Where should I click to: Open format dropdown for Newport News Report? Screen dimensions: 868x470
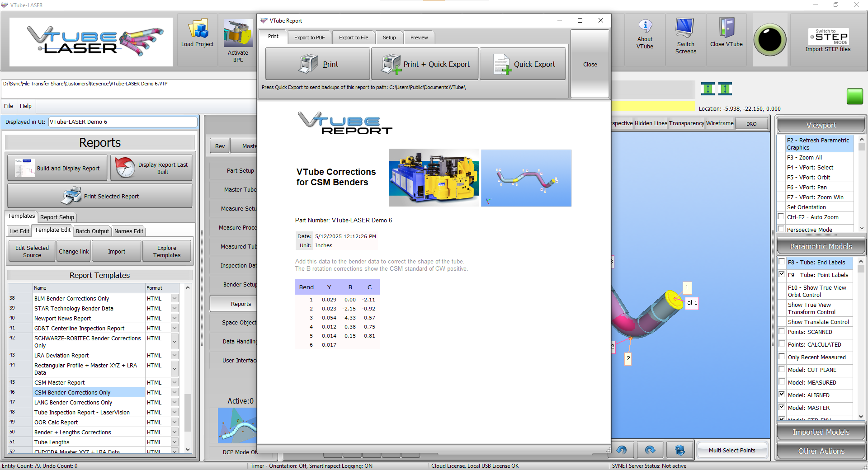click(175, 318)
